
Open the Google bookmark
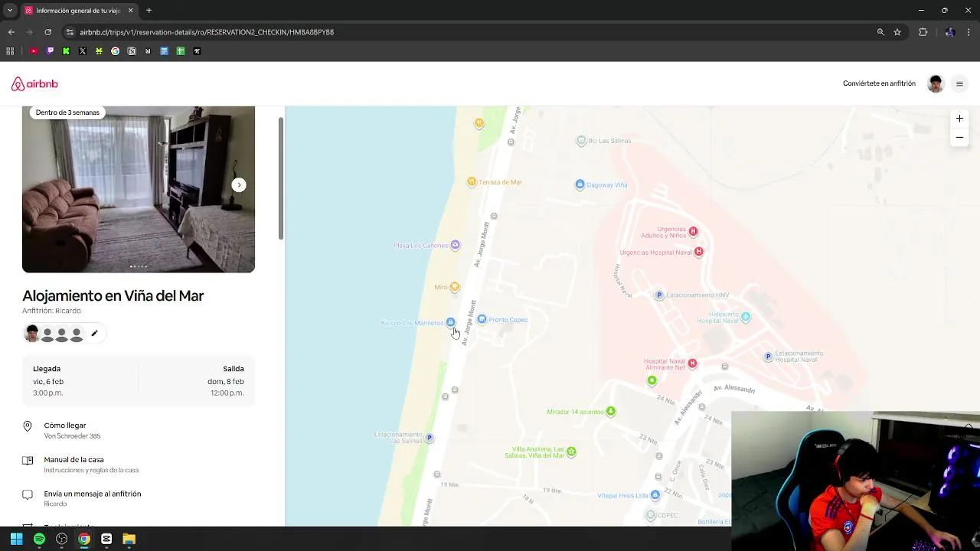point(115,51)
